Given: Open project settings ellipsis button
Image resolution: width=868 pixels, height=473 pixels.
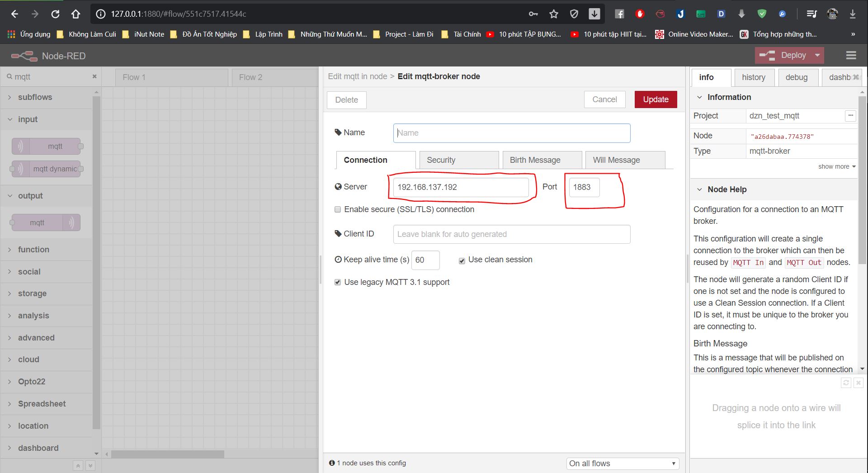Looking at the screenshot, I should pos(850,116).
